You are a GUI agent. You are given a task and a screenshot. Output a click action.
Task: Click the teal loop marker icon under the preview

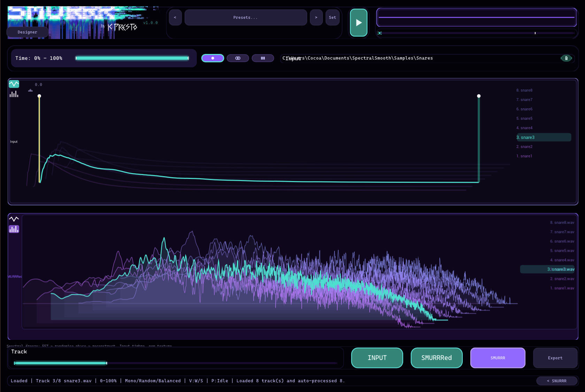(x=380, y=33)
